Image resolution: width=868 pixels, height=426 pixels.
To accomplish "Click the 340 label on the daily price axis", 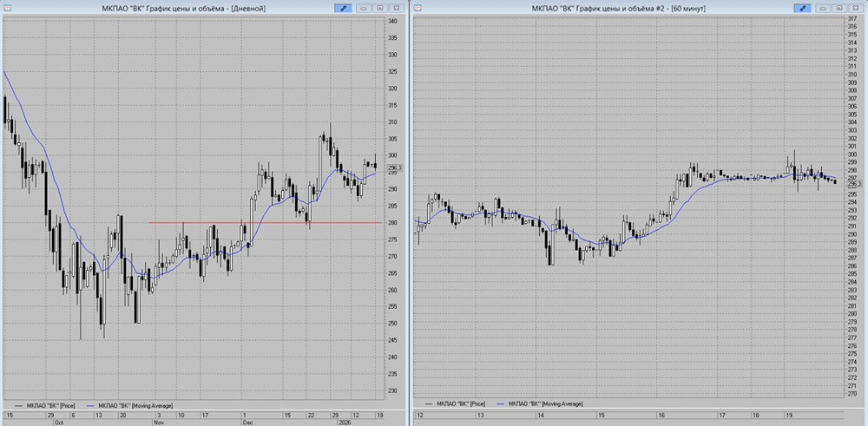I will click(x=392, y=21).
